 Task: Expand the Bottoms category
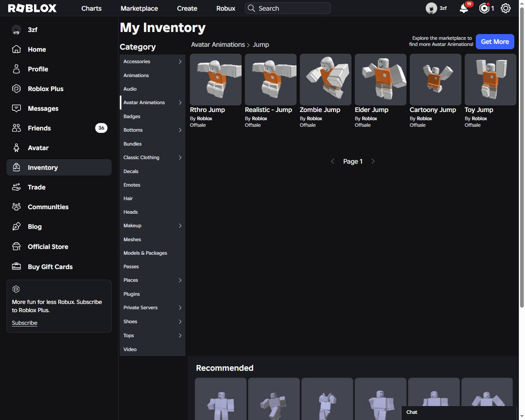click(x=180, y=130)
